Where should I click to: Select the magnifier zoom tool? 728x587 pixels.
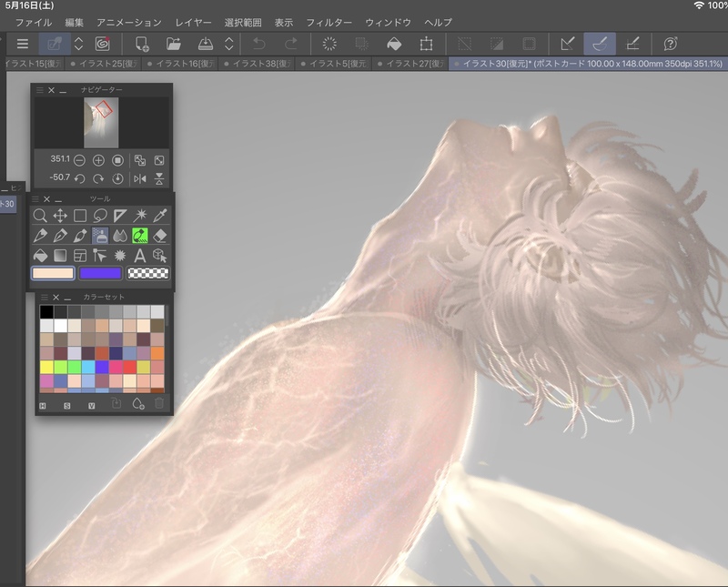(x=40, y=216)
